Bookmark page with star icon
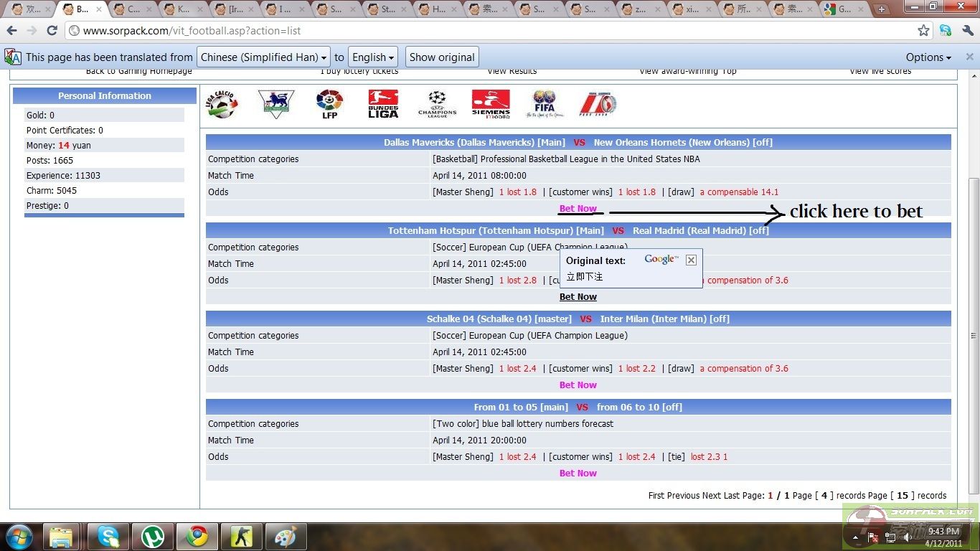980x551 pixels. click(923, 31)
